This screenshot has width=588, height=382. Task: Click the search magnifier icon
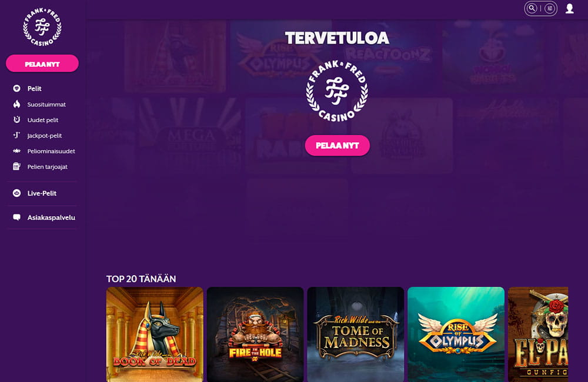[x=532, y=8]
